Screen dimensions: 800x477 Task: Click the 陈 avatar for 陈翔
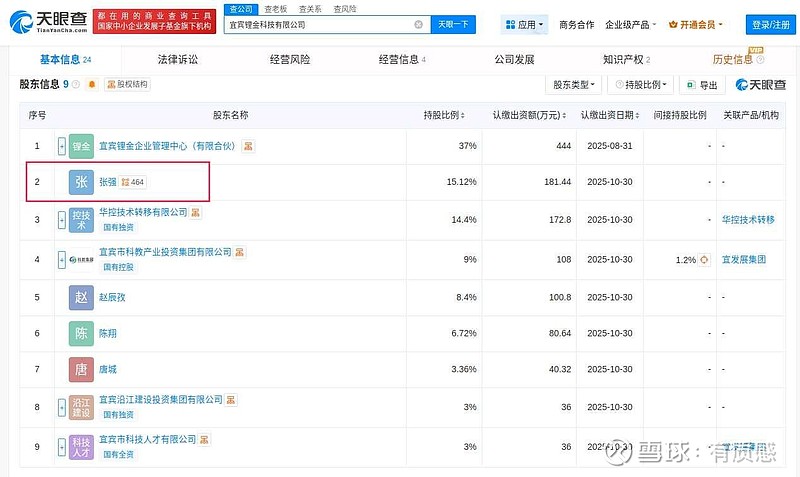pyautogui.click(x=81, y=334)
